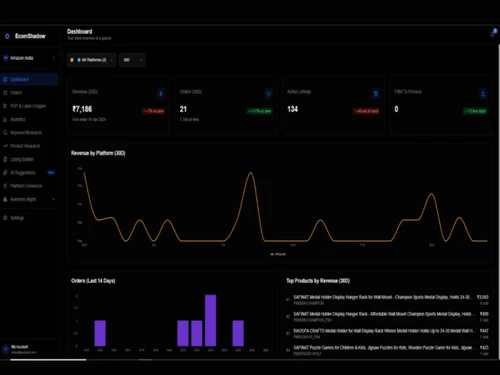500x375 pixels.
Task: Click the AI Suggestions icon in sidebar
Action: pos(5,173)
